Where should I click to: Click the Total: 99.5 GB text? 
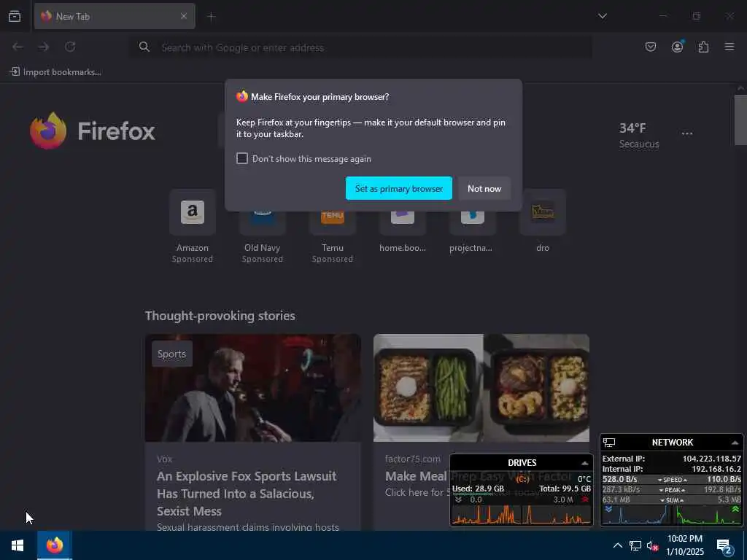pos(565,489)
